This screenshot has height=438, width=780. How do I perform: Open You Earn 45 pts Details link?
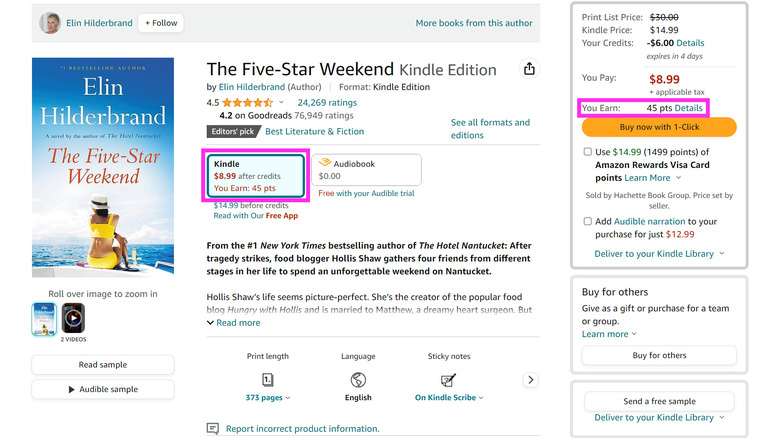pyautogui.click(x=688, y=108)
